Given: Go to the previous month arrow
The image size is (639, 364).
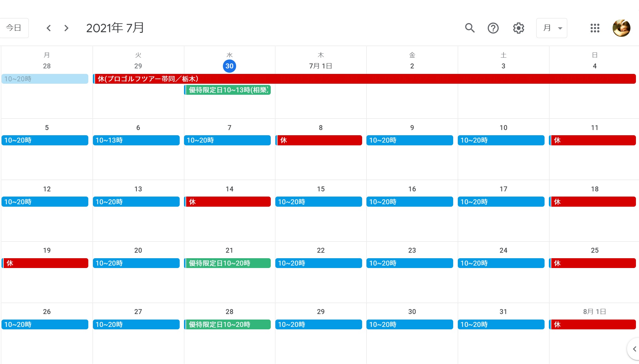Looking at the screenshot, I should point(49,28).
